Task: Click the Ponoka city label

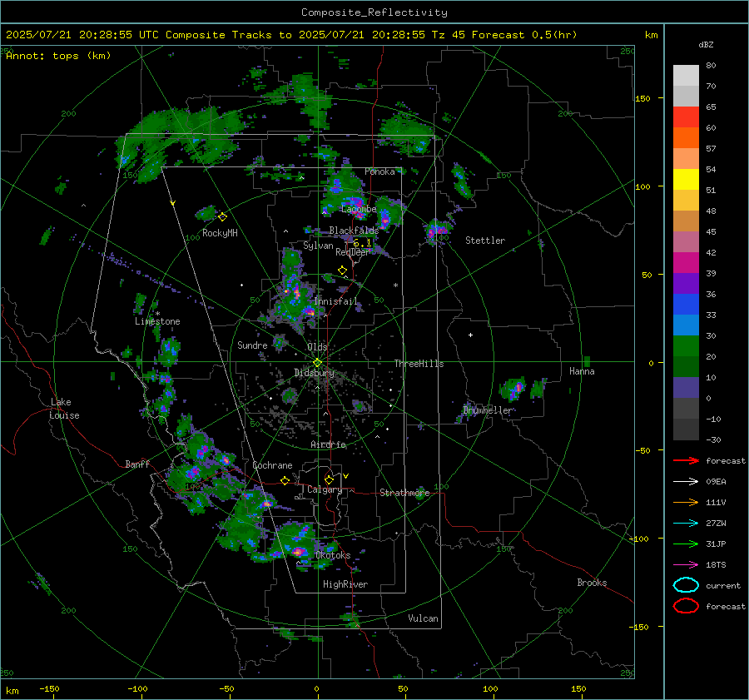Action: [379, 171]
